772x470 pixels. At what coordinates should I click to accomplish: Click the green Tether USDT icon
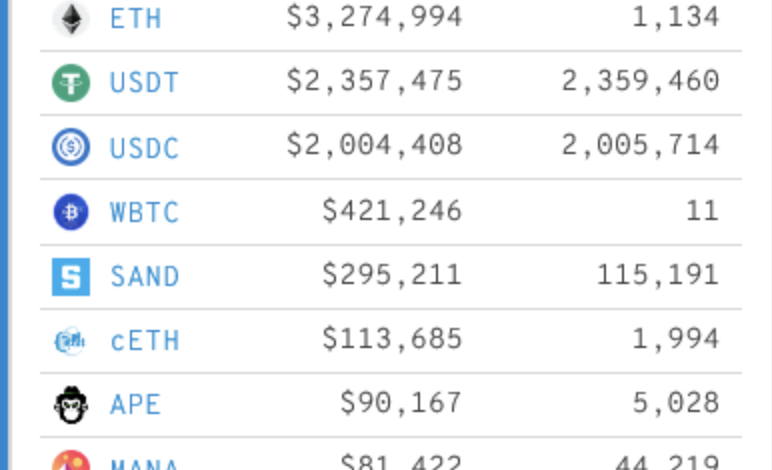point(71,83)
